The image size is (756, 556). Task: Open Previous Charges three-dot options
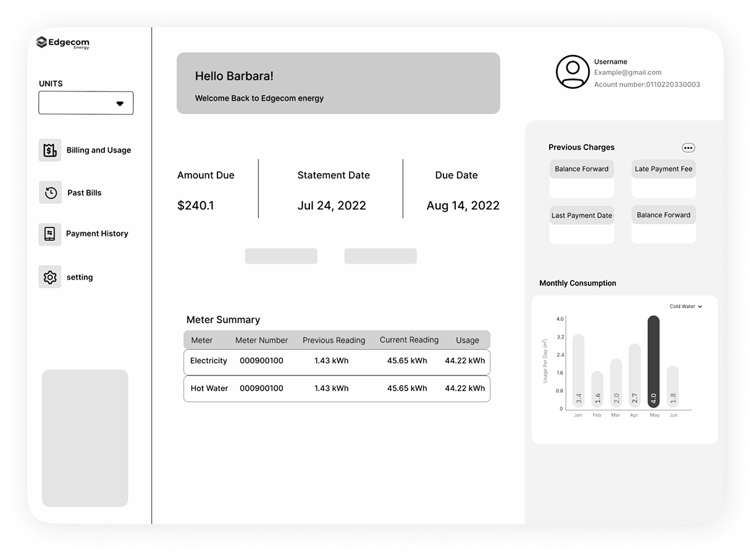pyautogui.click(x=688, y=148)
